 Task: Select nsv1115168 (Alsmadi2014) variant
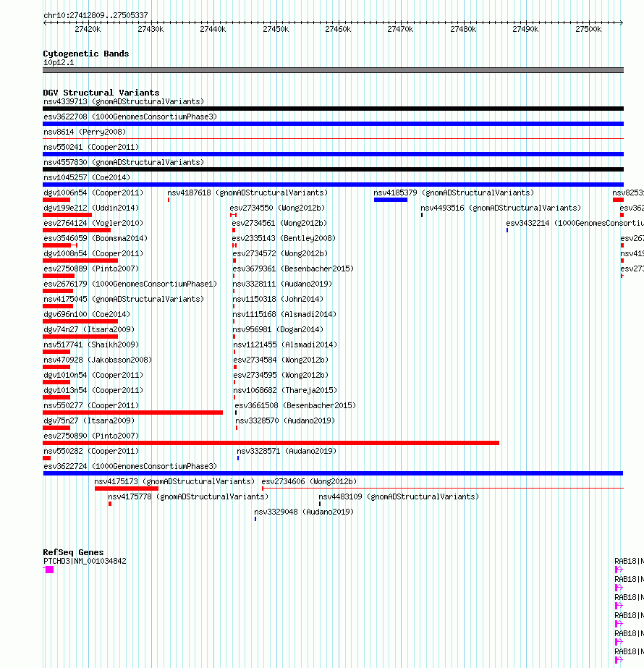coord(284,314)
